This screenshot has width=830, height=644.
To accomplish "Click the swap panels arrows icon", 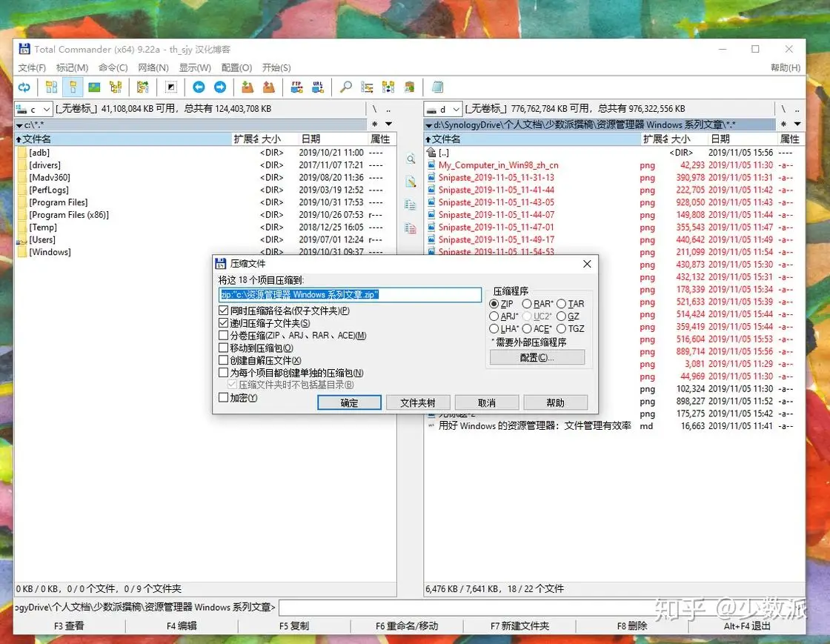I will (x=24, y=87).
